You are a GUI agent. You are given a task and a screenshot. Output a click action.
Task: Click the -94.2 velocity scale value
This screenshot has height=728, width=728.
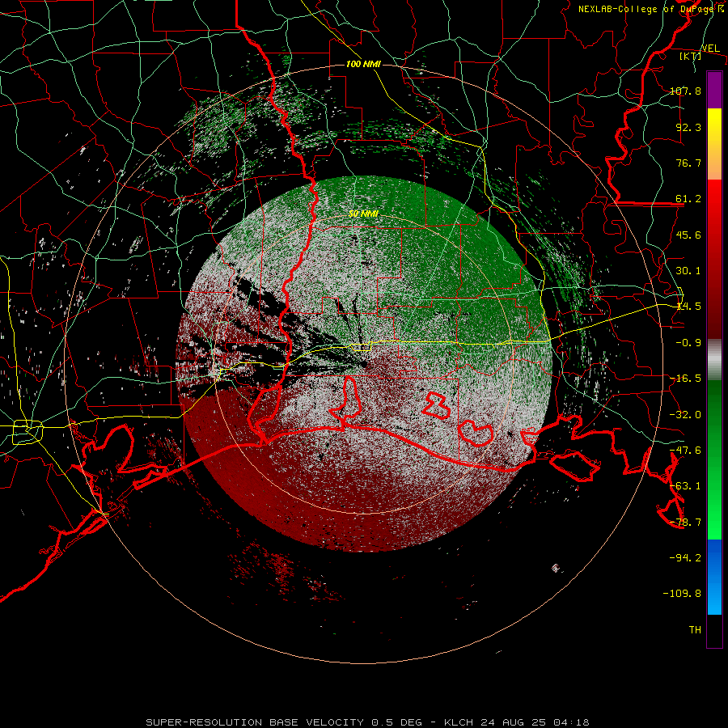[685, 557]
